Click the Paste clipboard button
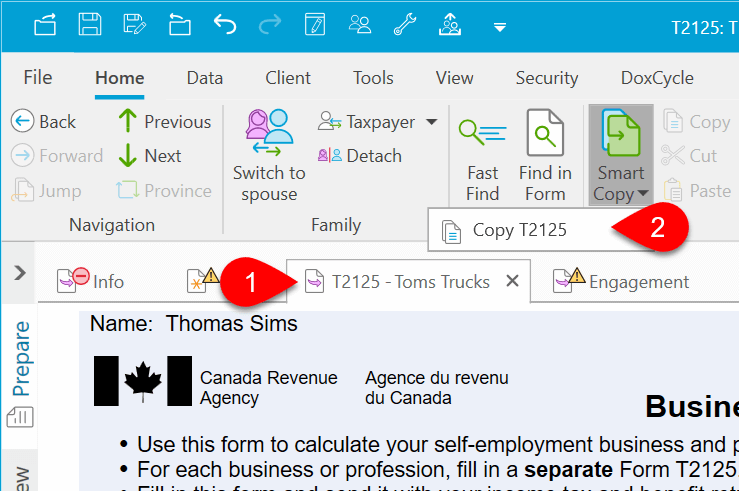Viewport: 739px width, 491px height. [698, 190]
